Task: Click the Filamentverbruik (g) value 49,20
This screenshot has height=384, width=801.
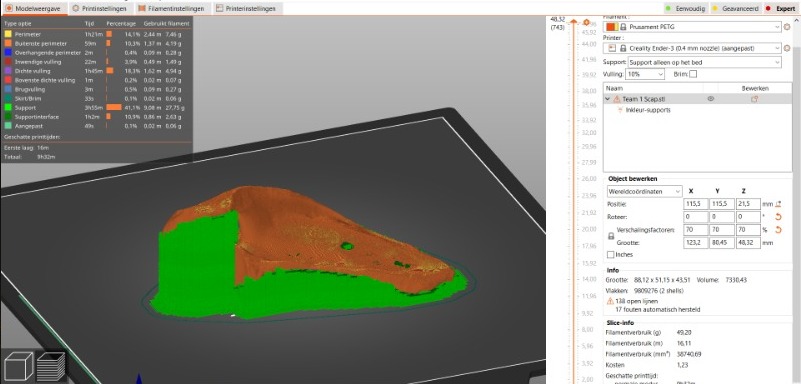Action: tap(685, 332)
